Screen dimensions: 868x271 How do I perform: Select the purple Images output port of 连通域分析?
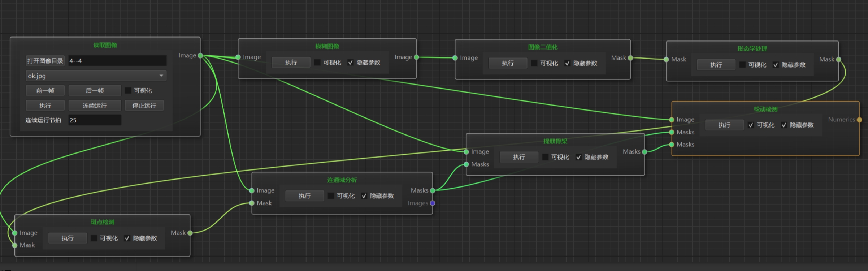[433, 203]
